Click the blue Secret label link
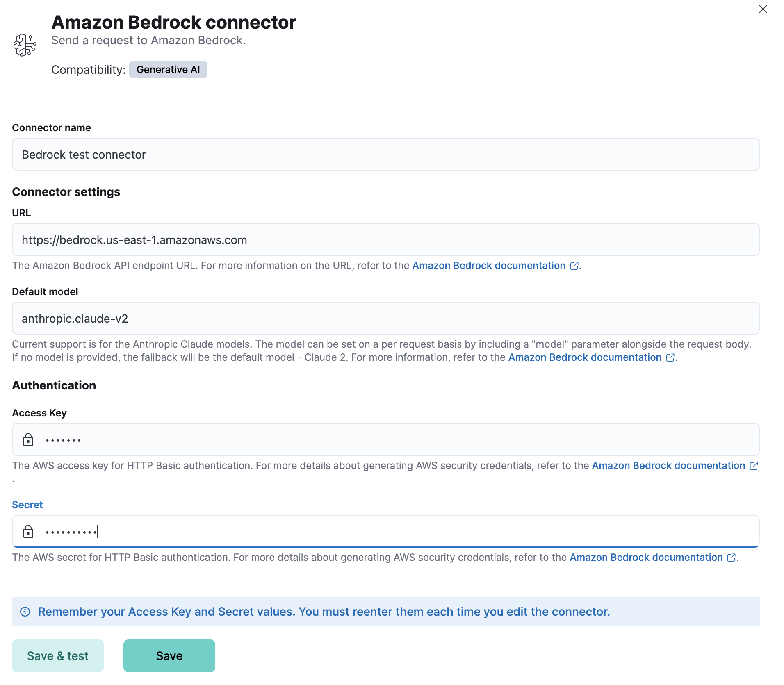This screenshot has height=685, width=784. click(27, 505)
